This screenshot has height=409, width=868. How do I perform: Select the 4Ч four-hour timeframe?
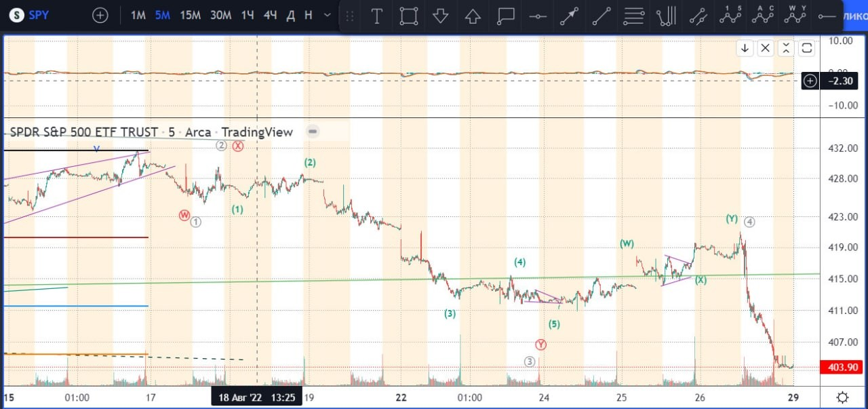[270, 15]
